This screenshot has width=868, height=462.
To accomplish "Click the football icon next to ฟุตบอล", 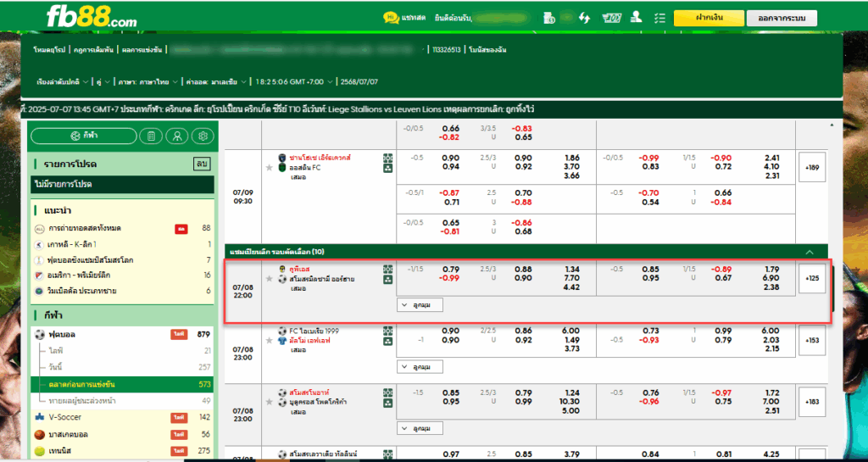I will point(39,334).
